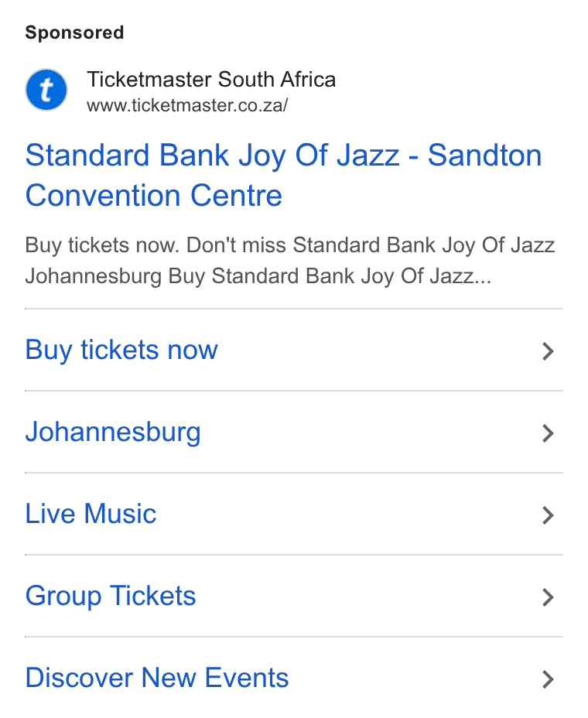
Task: Click the ad description starting Buy tickets now
Action: [290, 261]
